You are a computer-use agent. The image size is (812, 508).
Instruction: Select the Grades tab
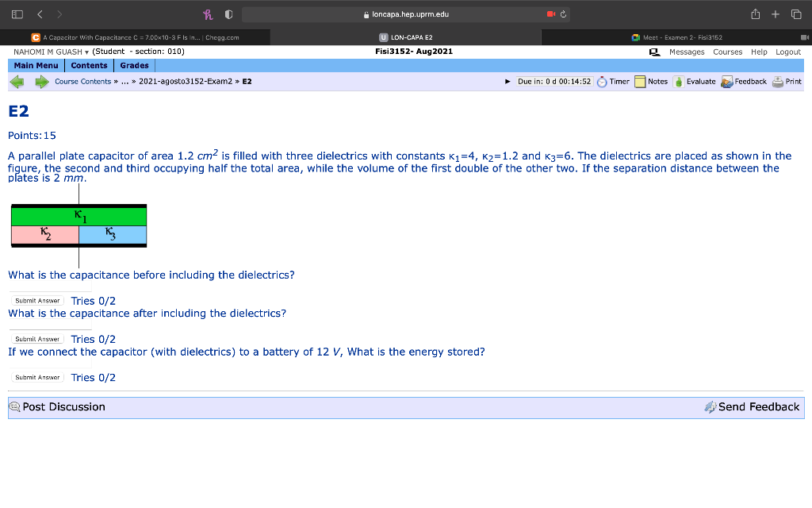(134, 65)
